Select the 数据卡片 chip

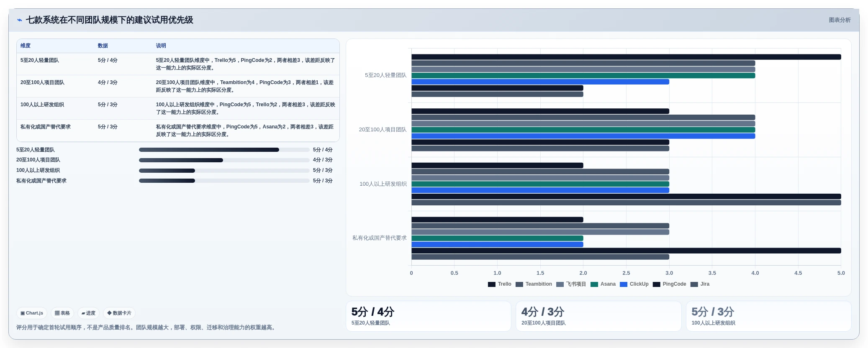coord(119,313)
